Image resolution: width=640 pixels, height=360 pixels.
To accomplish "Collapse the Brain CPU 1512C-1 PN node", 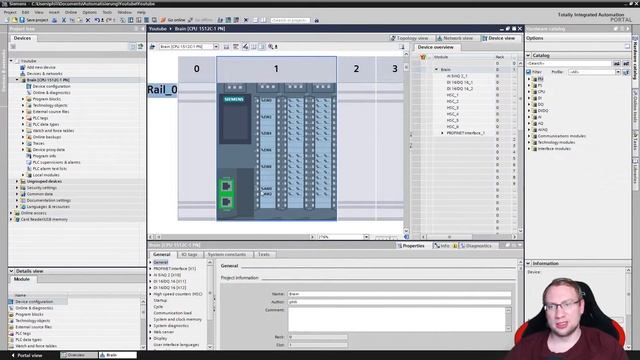I will (17, 80).
